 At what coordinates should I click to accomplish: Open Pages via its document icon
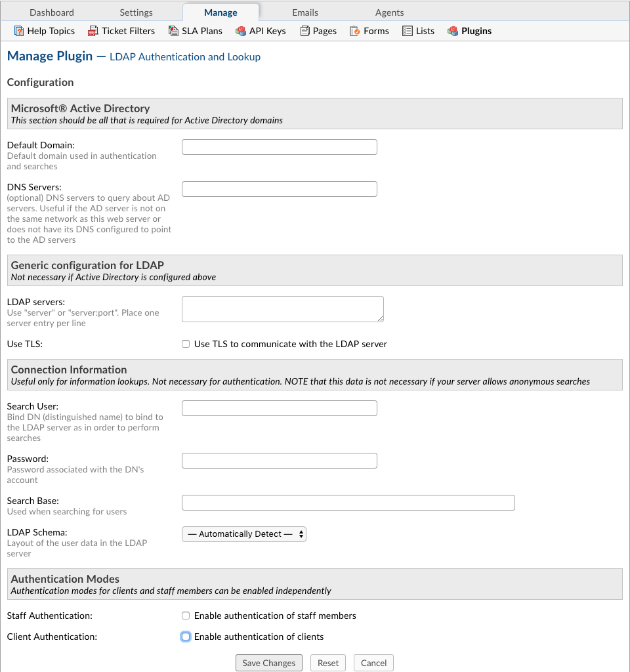pyautogui.click(x=304, y=31)
